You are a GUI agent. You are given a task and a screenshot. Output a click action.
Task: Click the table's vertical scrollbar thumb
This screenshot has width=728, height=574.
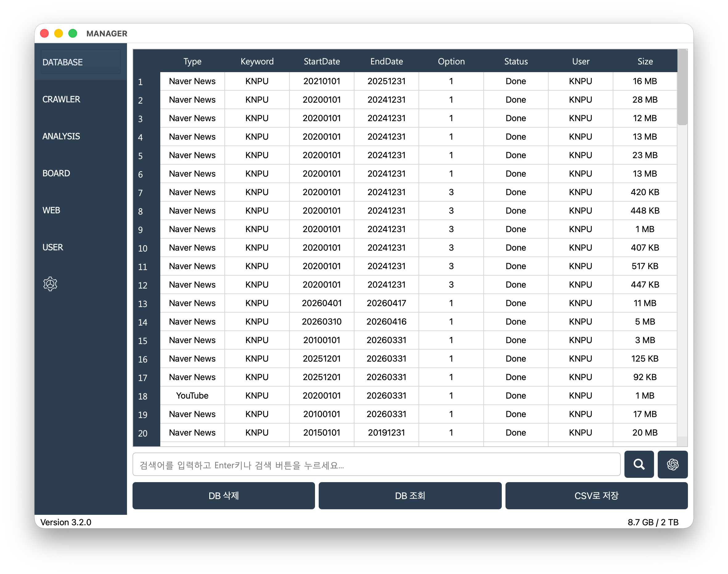click(682, 87)
